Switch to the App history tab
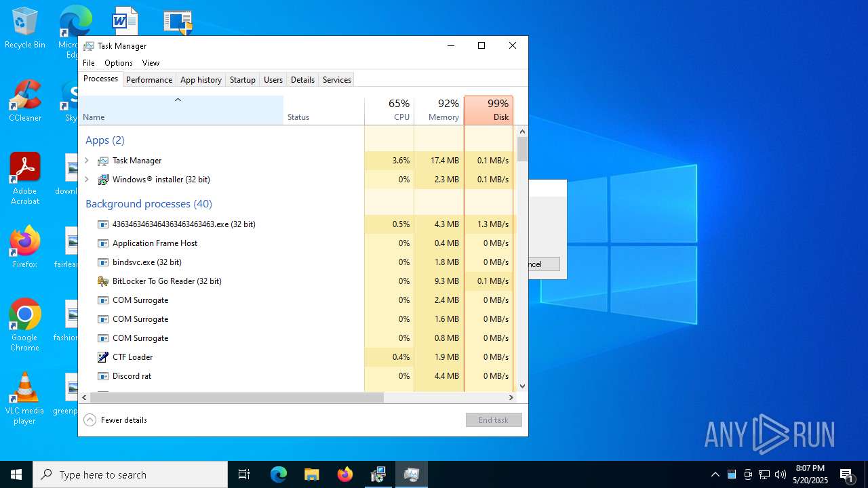The width and height of the screenshot is (868, 488). point(201,80)
